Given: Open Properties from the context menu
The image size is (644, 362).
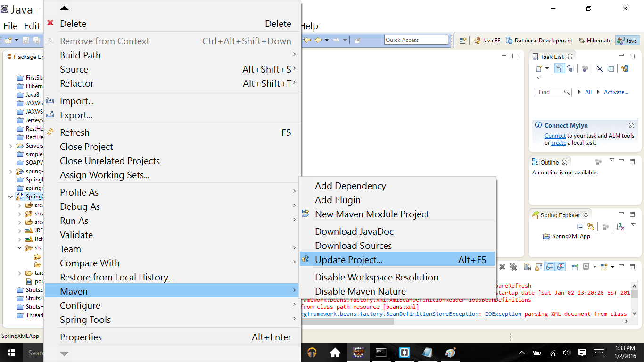Looking at the screenshot, I should [x=80, y=337].
